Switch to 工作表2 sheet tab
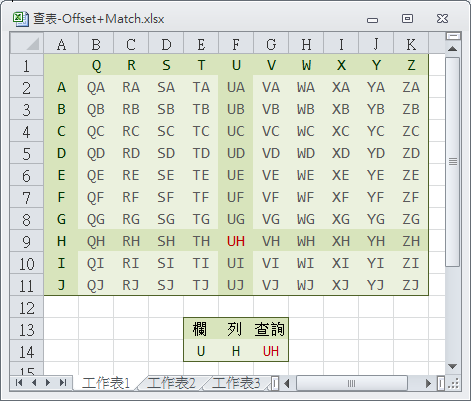 tap(171, 383)
